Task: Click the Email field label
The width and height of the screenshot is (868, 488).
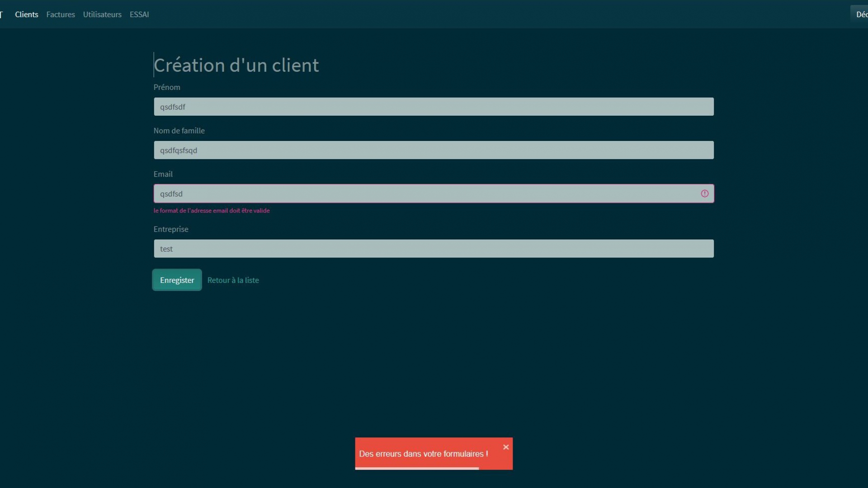Action: point(163,174)
